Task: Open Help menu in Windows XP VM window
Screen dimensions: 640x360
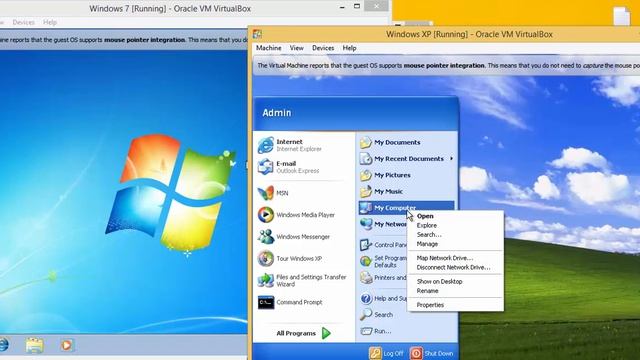Action: tap(349, 48)
